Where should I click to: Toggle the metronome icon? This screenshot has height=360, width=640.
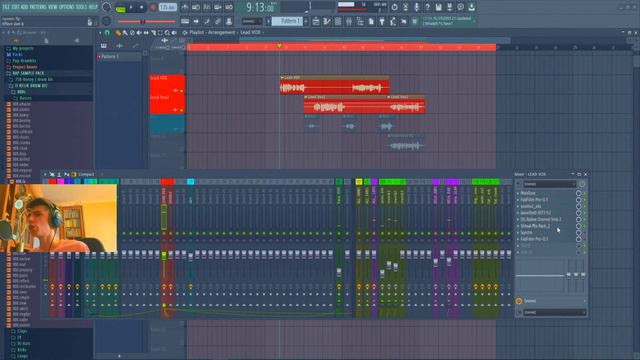(x=185, y=7)
